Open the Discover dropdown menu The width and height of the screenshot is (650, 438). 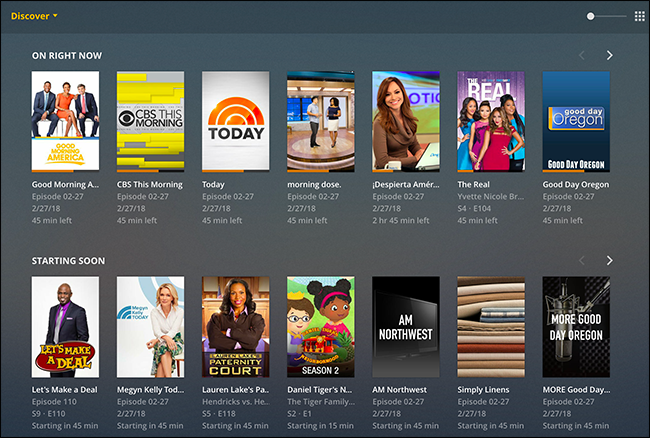coord(34,16)
